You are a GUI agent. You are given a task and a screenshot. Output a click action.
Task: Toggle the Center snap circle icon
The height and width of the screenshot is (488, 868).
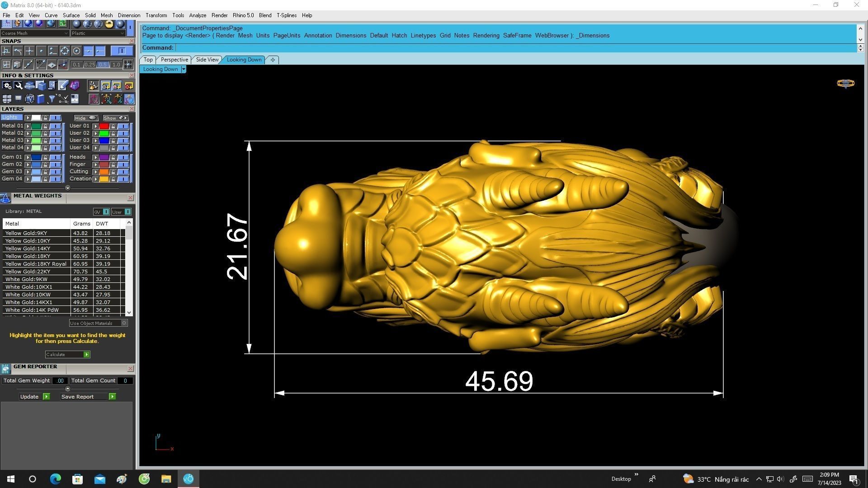coord(76,51)
